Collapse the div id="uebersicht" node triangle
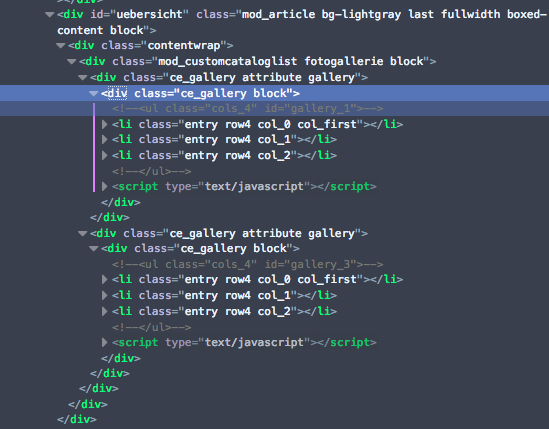Viewport: 549px width, 429px height. (x=50, y=15)
